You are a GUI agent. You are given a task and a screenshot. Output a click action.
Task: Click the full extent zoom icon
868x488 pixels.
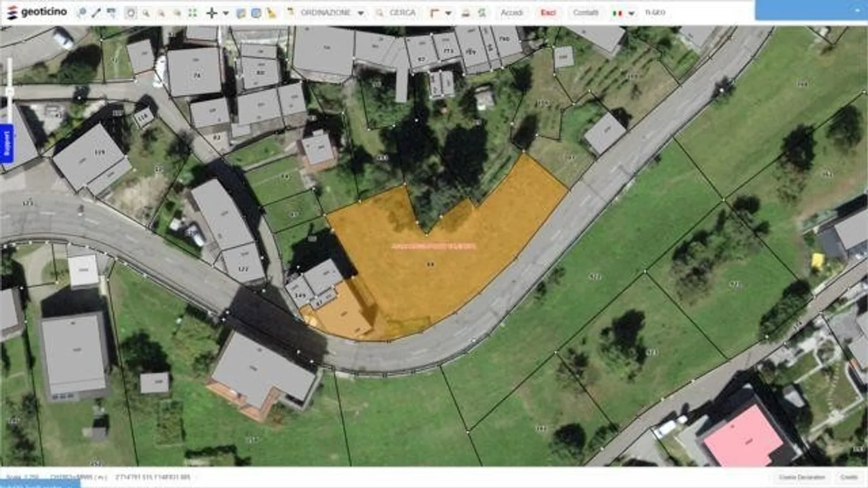192,13
